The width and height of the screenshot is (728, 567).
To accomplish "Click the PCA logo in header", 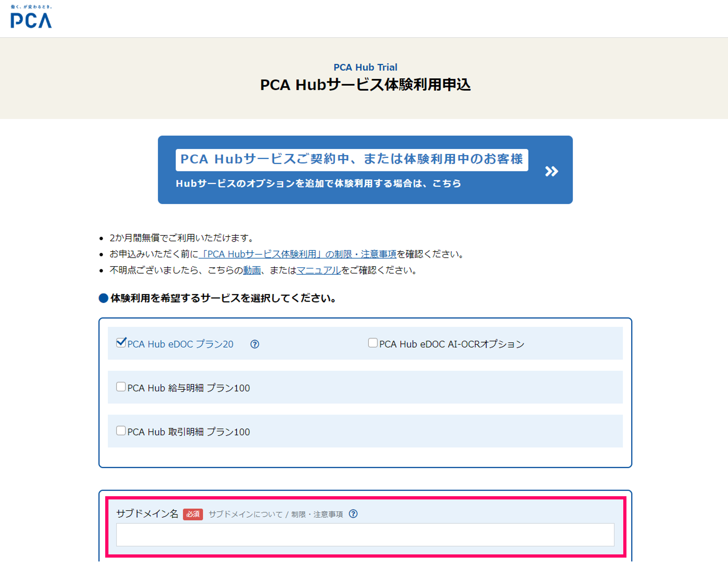I will tap(31, 17).
